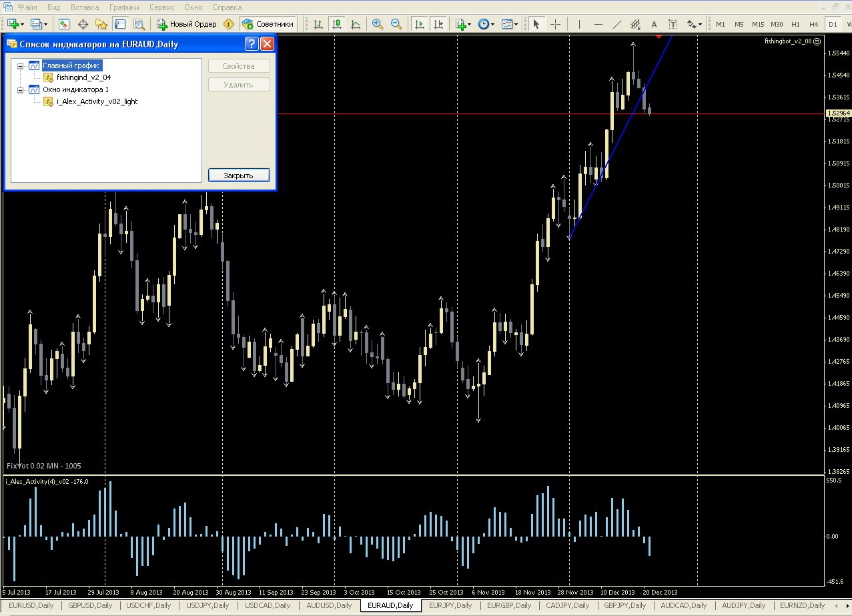Image resolution: width=852 pixels, height=616 pixels.
Task: Select the vertical line drawing tool
Action: [x=579, y=24]
